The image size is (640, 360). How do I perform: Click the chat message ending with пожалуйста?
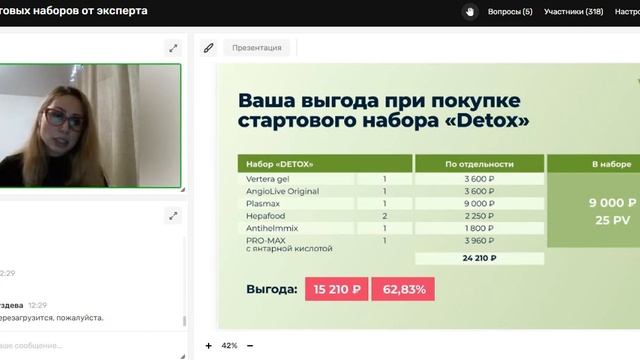pos(52,318)
